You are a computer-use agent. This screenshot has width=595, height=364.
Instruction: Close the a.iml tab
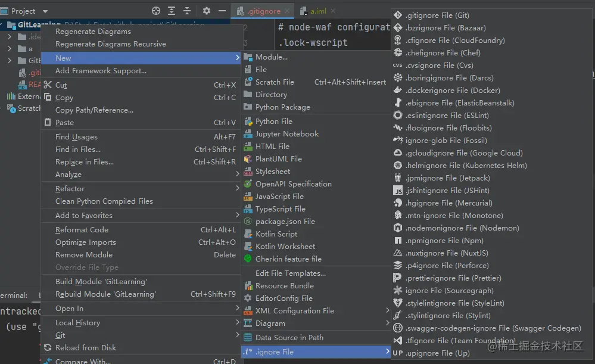coord(333,11)
